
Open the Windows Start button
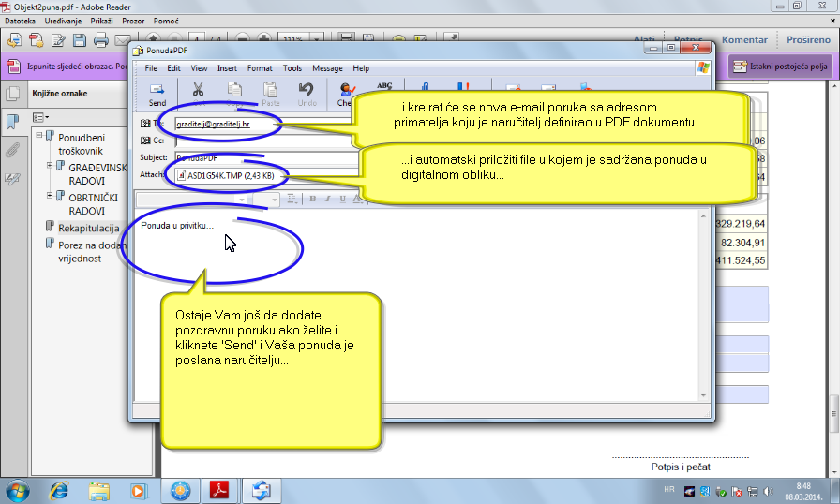[x=18, y=491]
